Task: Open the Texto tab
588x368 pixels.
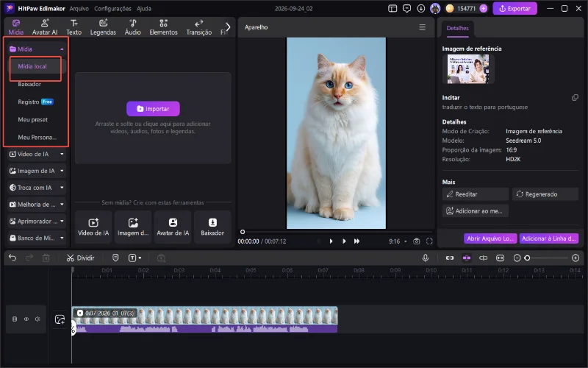Action: (x=74, y=27)
